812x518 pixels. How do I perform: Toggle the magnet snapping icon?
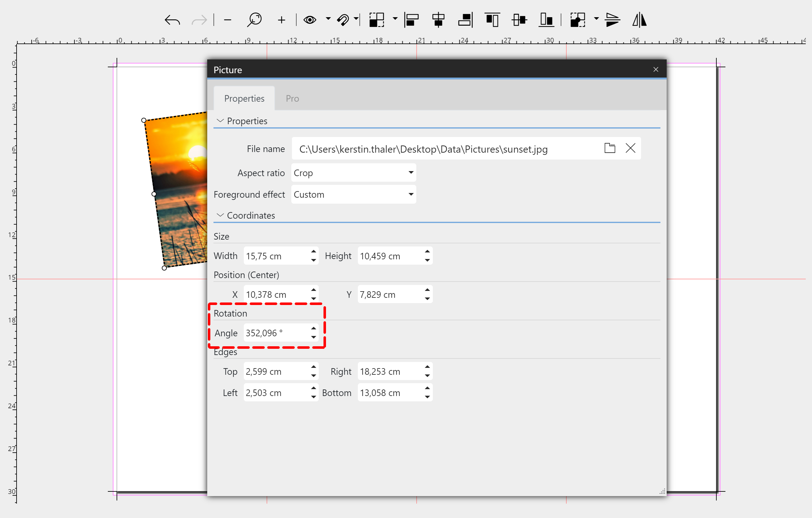click(343, 20)
